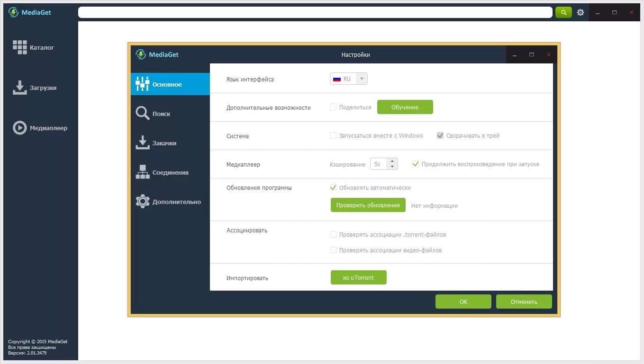
Task: Click the Система label
Action: [x=237, y=136]
